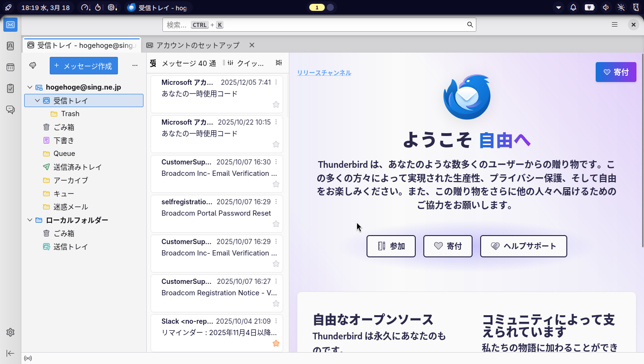Image resolution: width=644 pixels, height=364 pixels.
Task: Click the Thunderbird taskbar button 受信トレイ
Action: coord(157,8)
